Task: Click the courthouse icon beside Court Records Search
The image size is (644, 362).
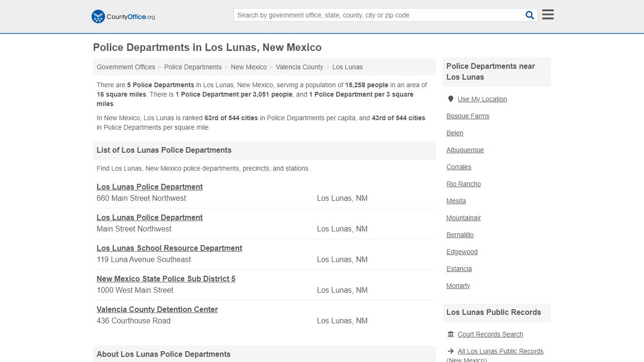Action: [x=451, y=334]
